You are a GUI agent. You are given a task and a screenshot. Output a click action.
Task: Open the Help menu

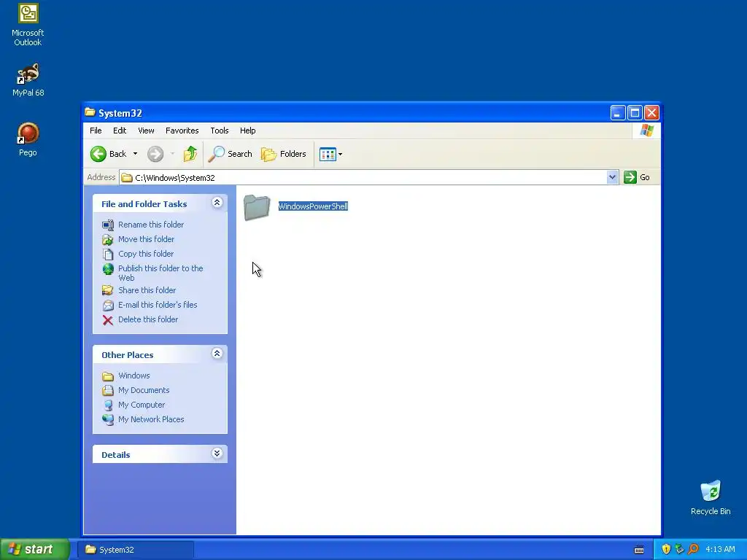pos(248,131)
